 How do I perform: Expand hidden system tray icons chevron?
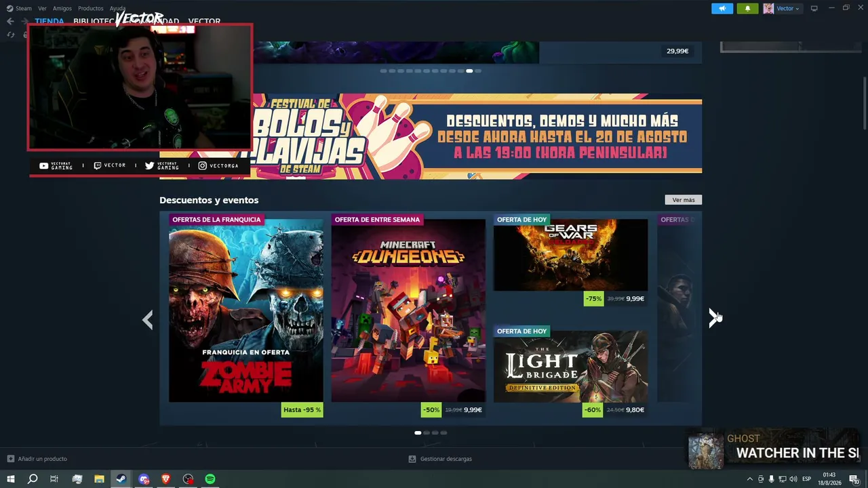click(x=749, y=479)
